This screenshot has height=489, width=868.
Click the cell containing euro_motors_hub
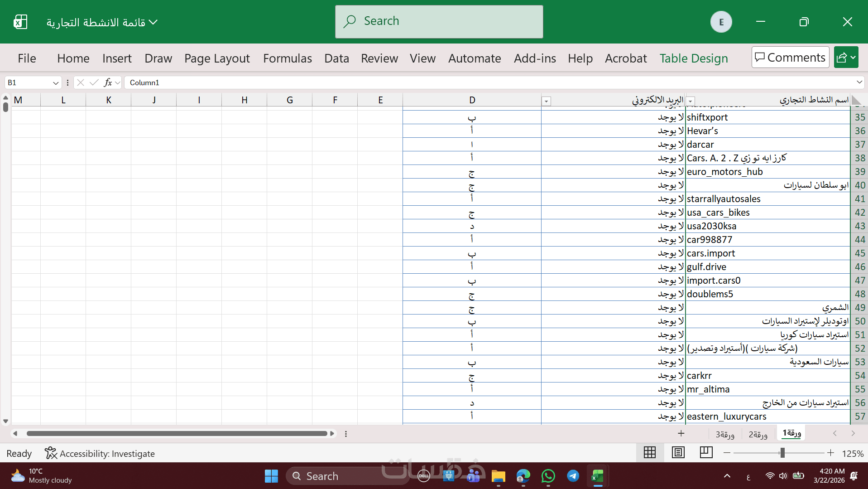(768, 172)
